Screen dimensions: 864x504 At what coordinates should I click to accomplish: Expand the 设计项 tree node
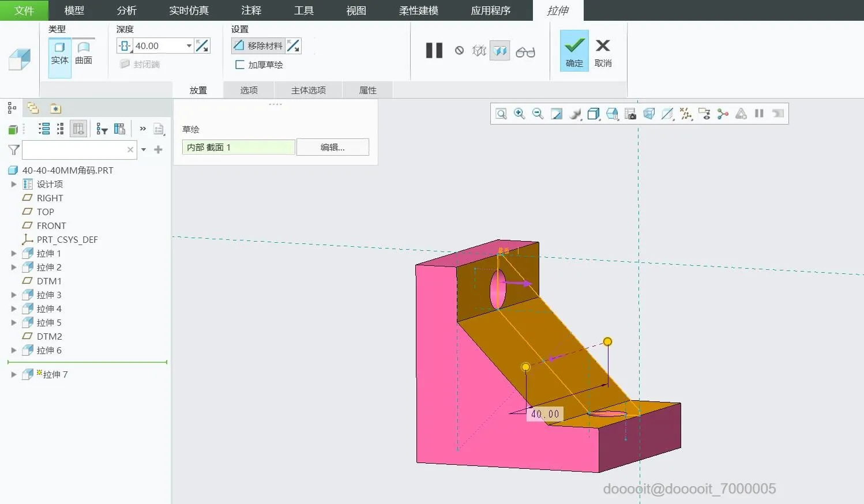[14, 185]
